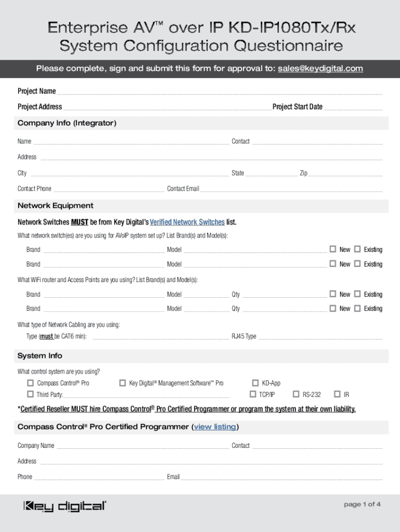Check Existing for the second network switch

coord(357,264)
